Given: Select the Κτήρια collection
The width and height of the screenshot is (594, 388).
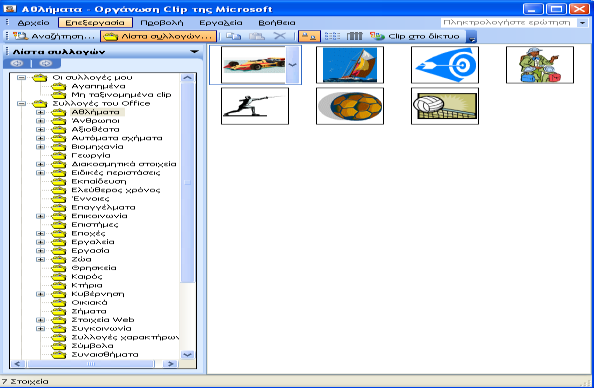Looking at the screenshot, I should (87, 285).
